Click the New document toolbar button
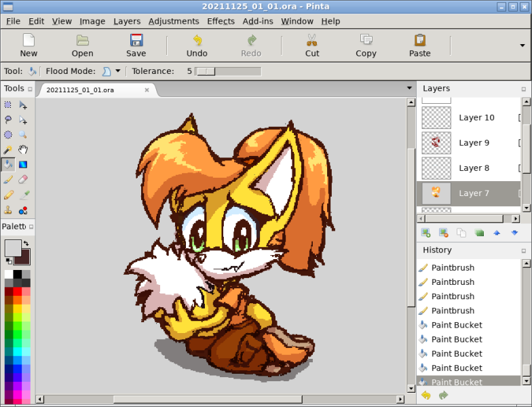This screenshot has height=407, width=532. pyautogui.click(x=28, y=46)
